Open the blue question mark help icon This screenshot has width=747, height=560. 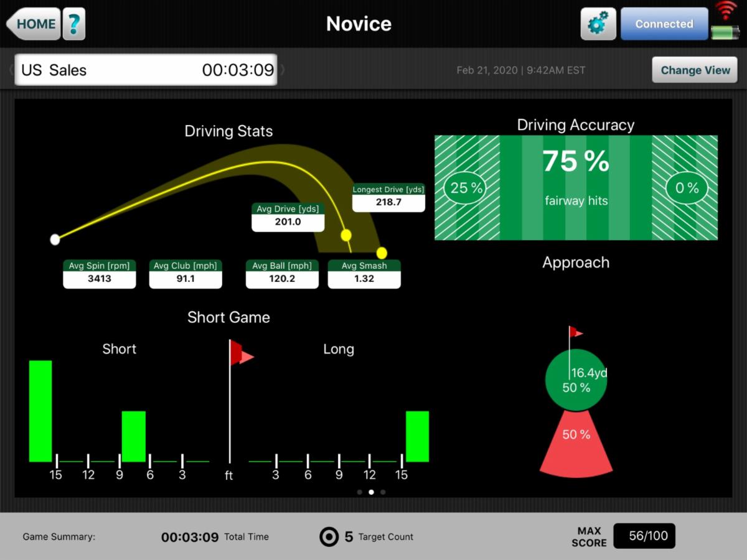coord(74,24)
